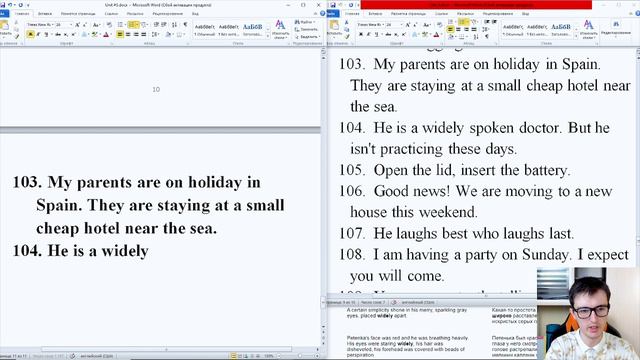Toggle strikethrough in the left Word window
Image resolution: width=640 pixels, height=360 pixels.
(58, 34)
